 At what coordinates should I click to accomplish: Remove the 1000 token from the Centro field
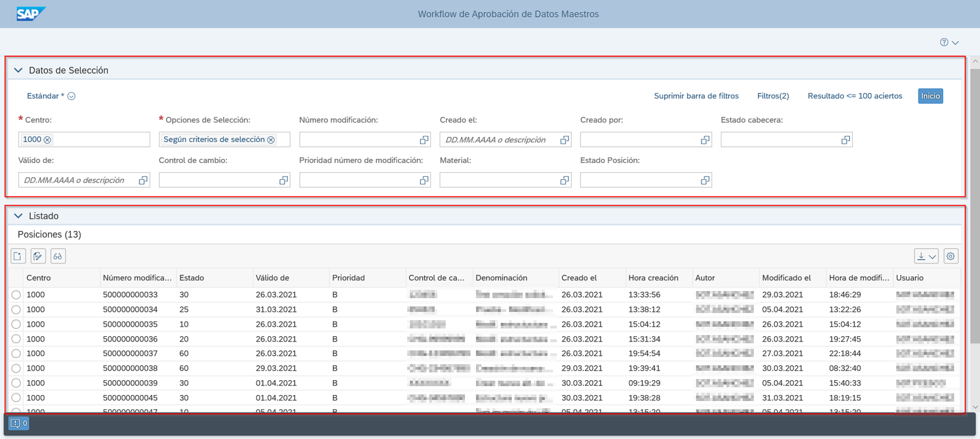(x=47, y=140)
